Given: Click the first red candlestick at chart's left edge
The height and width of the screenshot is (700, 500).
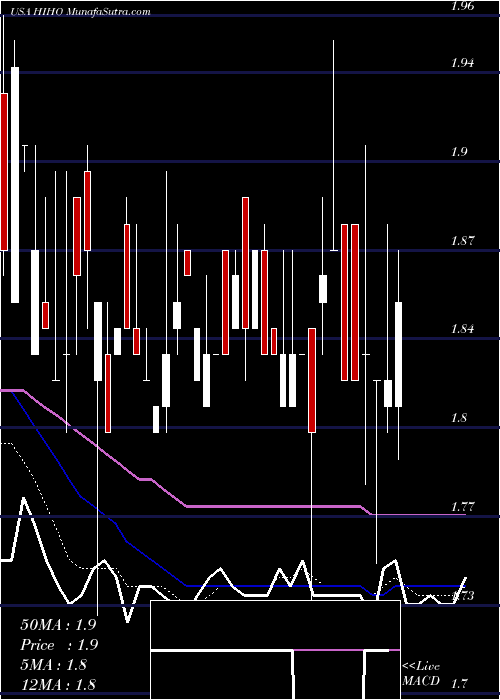Looking at the screenshot, I should (x=4, y=172).
